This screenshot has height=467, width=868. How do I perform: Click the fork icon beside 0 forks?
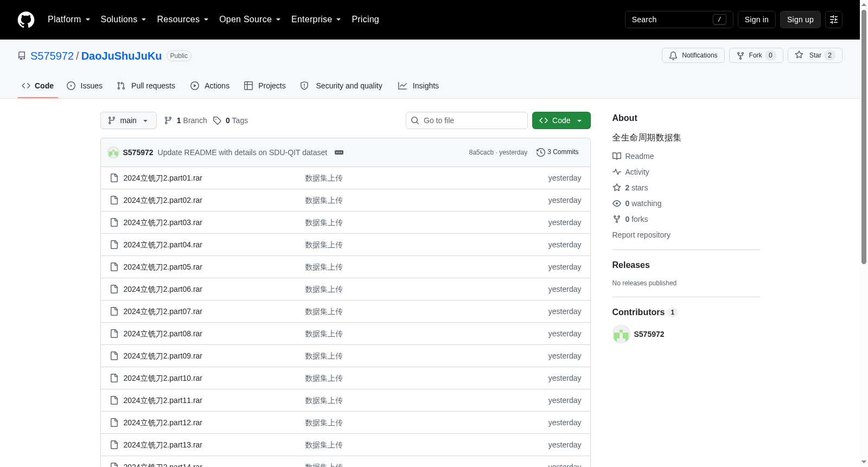[x=617, y=219]
